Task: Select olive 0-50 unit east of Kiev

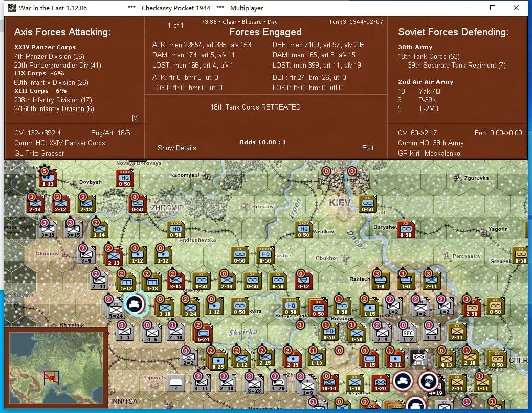Action: pyautogui.click(x=367, y=205)
